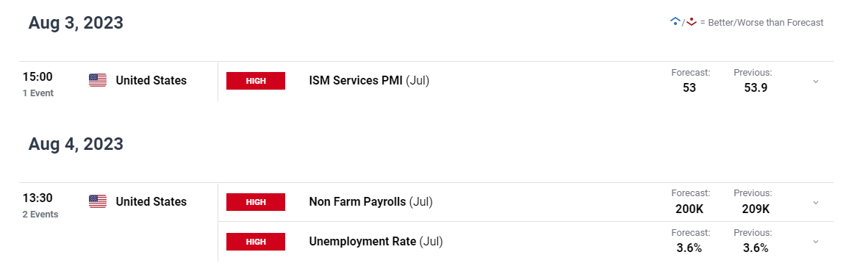Open the ISM Services PMI (Jul) event

[369, 81]
